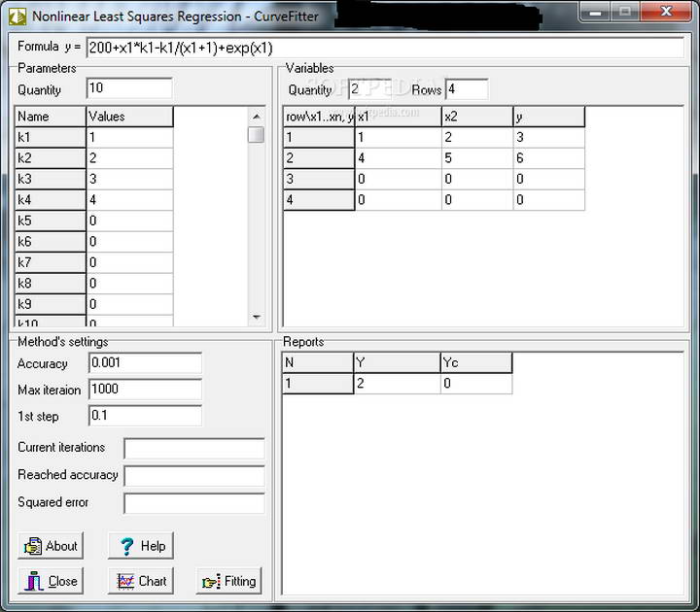
Task: Select the k4 value cell
Action: (129, 200)
